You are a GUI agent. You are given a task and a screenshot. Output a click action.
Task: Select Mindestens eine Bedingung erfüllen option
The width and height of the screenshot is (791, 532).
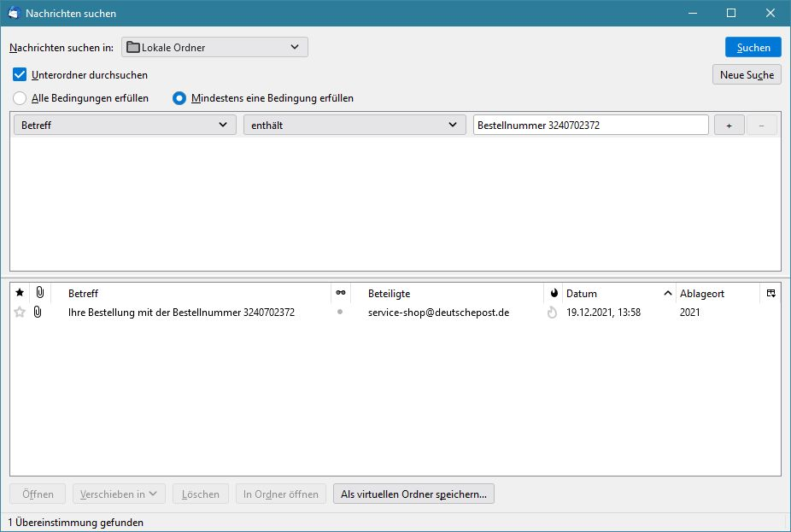point(179,98)
